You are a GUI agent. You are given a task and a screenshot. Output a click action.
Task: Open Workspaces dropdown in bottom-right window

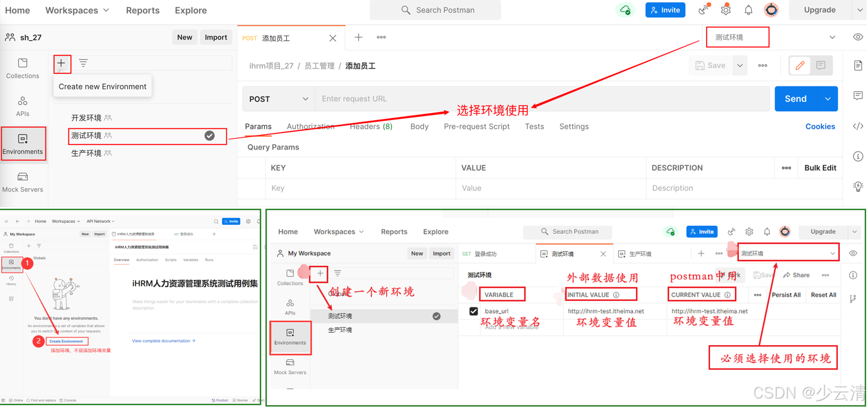pyautogui.click(x=339, y=231)
